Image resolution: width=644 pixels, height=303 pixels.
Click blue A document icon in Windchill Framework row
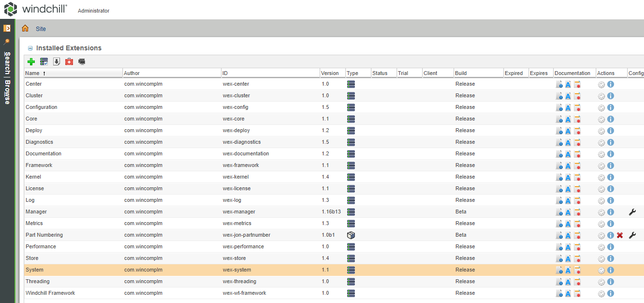coord(568,293)
